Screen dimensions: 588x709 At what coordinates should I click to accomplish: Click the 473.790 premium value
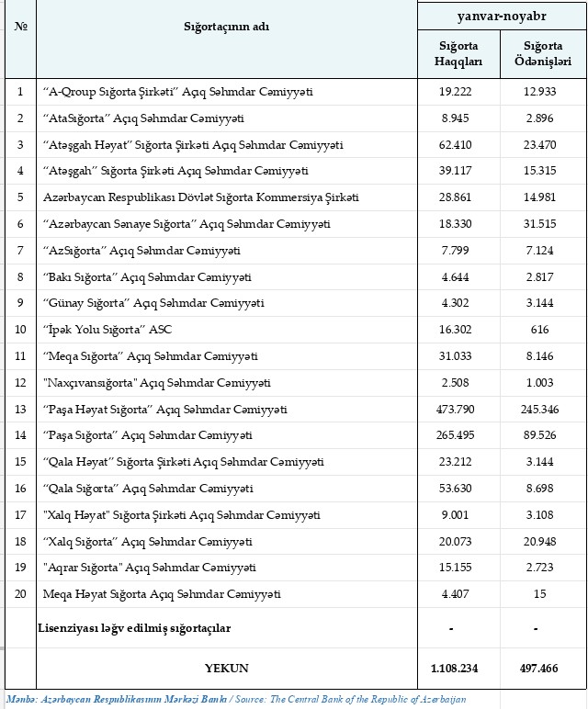coord(457,409)
